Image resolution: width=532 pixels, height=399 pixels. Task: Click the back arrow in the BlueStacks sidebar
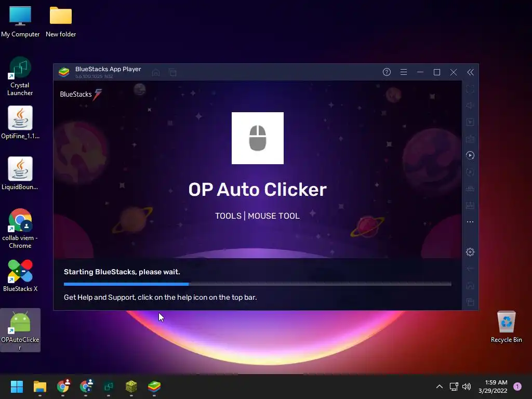[x=470, y=269]
